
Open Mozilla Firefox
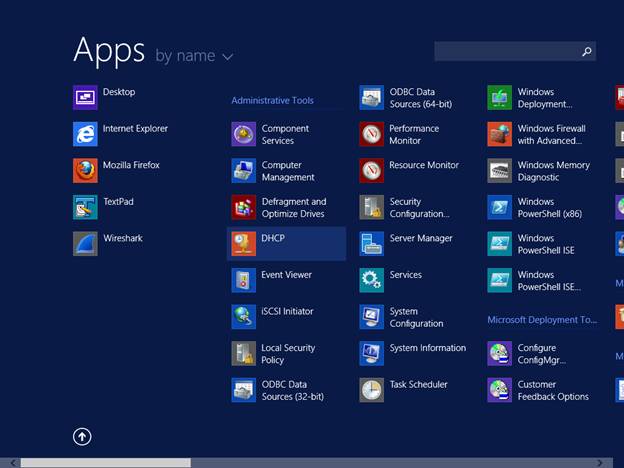116,170
